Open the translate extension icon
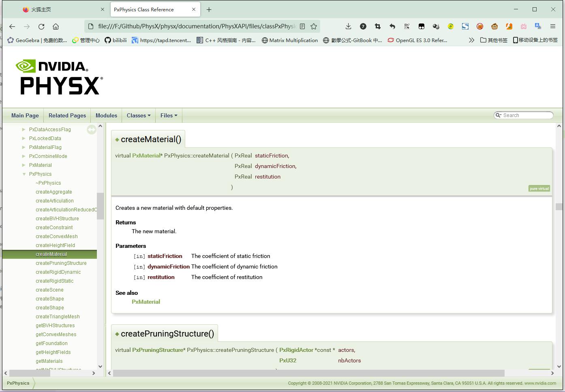This screenshot has width=565, height=392. (x=538, y=26)
